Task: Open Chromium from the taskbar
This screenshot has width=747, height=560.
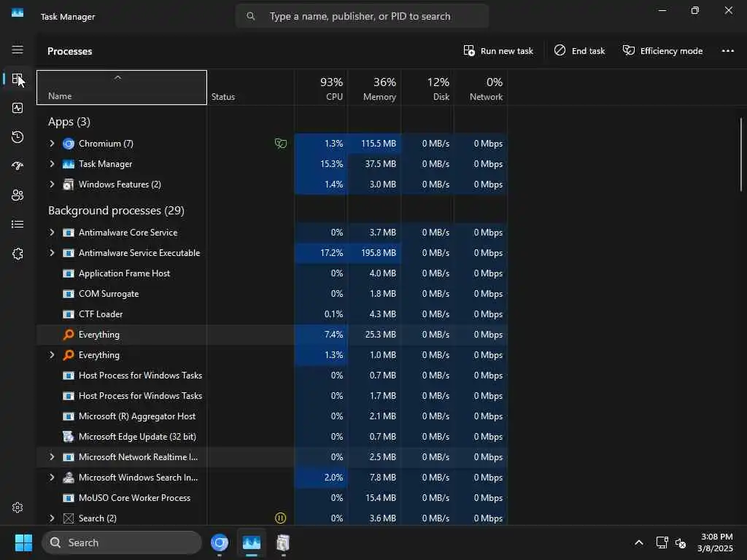Action: pos(220,542)
